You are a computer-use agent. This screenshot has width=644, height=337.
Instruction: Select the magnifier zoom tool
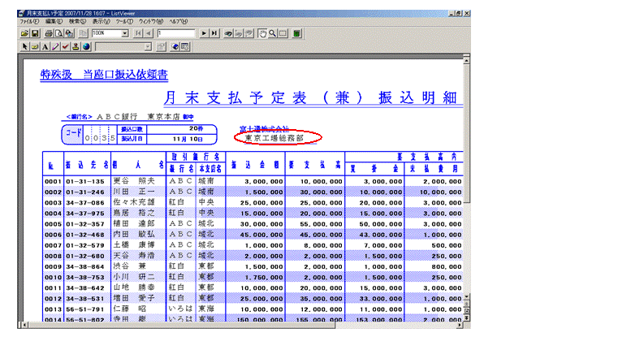273,33
